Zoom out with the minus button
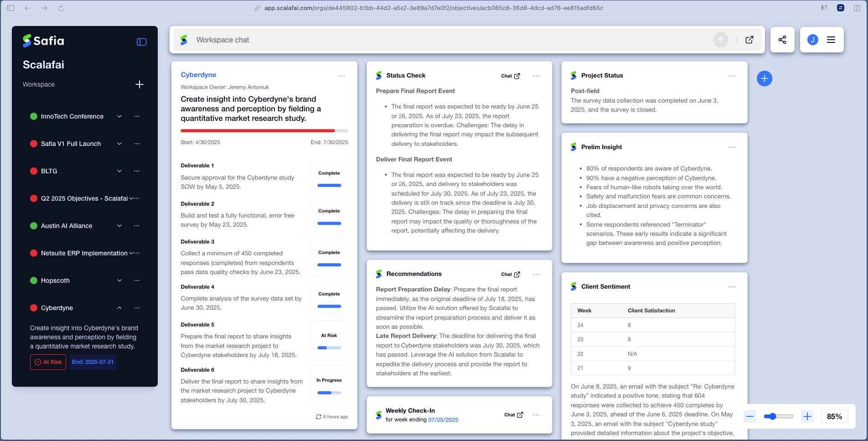 (x=750, y=416)
